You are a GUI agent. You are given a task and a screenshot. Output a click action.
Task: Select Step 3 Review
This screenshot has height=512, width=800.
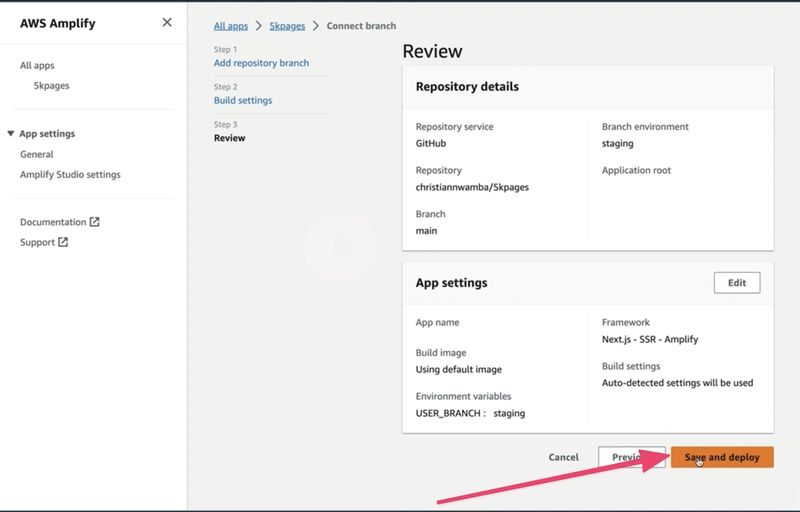230,138
